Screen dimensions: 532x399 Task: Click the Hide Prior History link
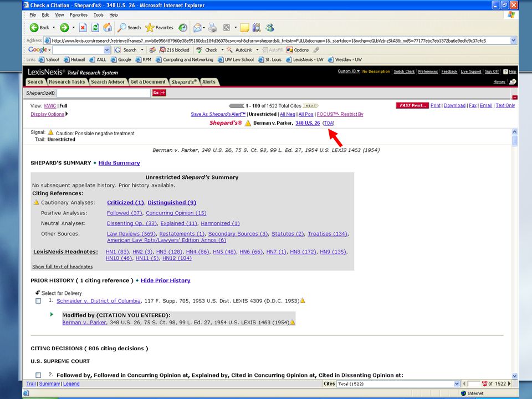(166, 280)
